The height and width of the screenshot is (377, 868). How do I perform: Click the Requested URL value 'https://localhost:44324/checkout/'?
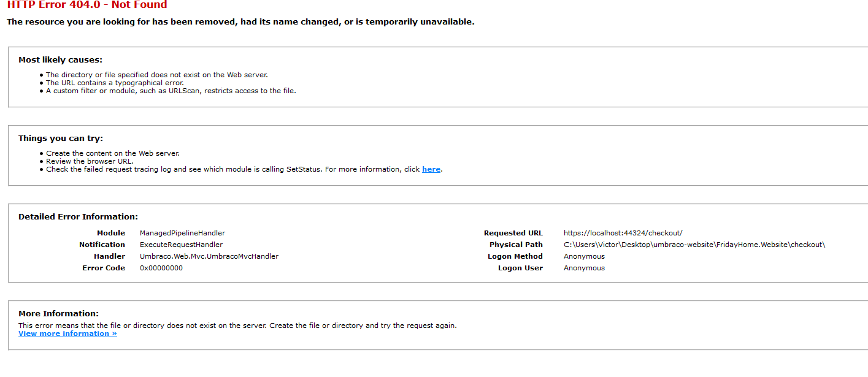pos(623,233)
